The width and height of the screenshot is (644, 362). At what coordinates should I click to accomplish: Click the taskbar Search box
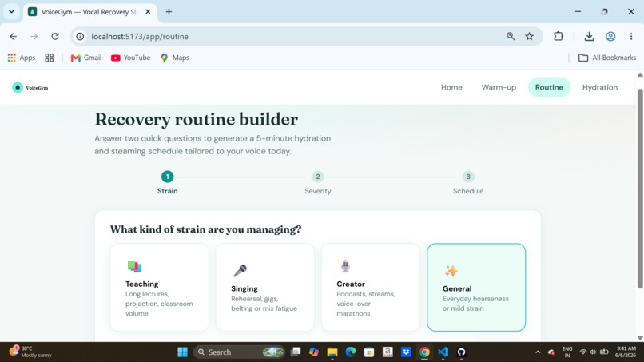point(240,352)
